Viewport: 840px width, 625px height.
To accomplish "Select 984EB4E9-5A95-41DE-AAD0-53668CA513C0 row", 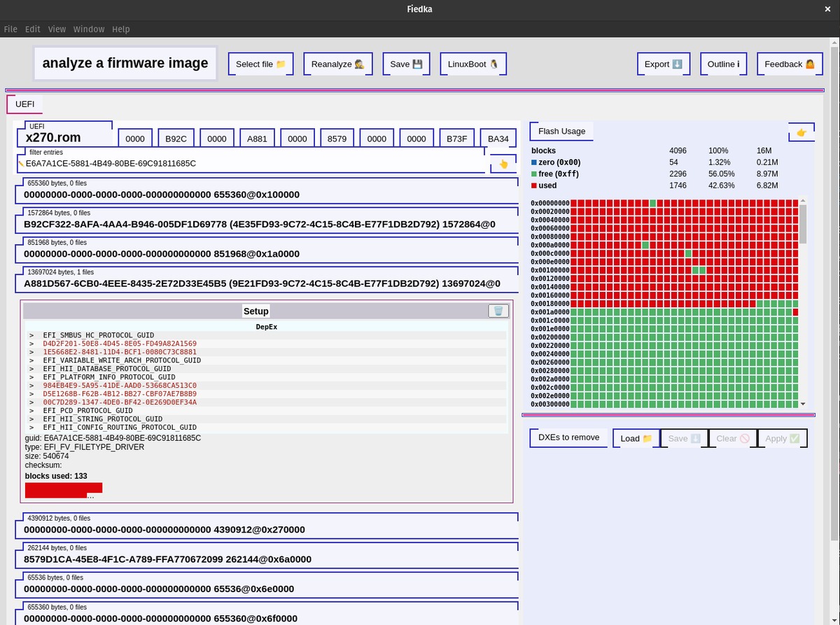I will 267,386.
